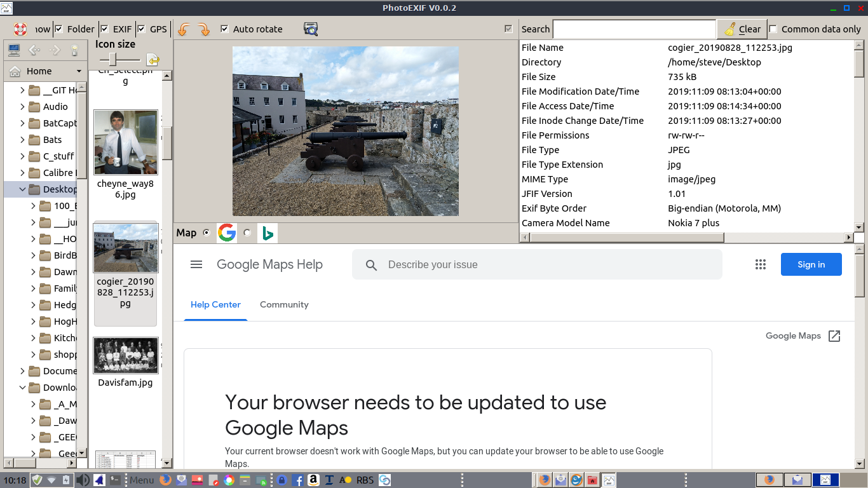Click the lifebuoy help icon

click(x=20, y=29)
